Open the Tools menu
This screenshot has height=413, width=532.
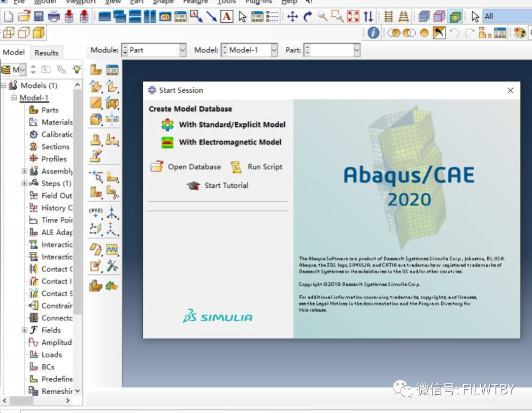pyautogui.click(x=226, y=2)
